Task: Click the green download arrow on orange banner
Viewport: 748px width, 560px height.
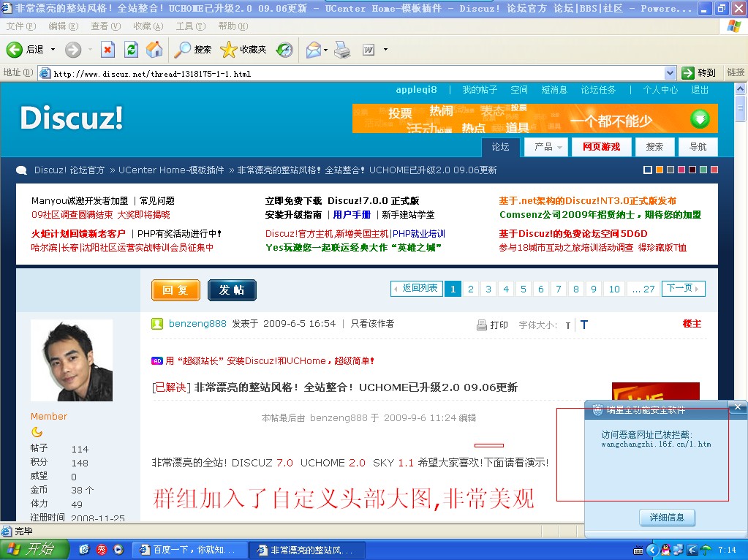Action: point(700,118)
